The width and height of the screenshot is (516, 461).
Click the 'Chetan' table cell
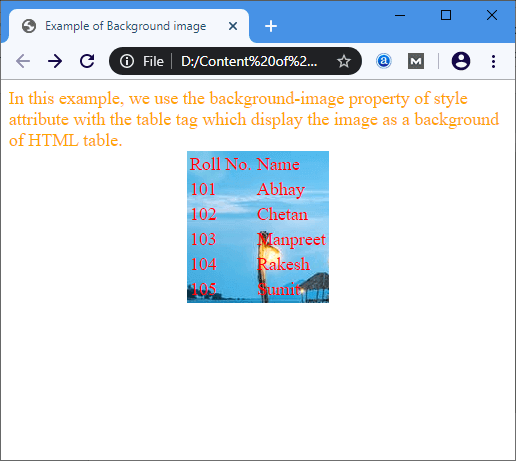[x=282, y=214]
